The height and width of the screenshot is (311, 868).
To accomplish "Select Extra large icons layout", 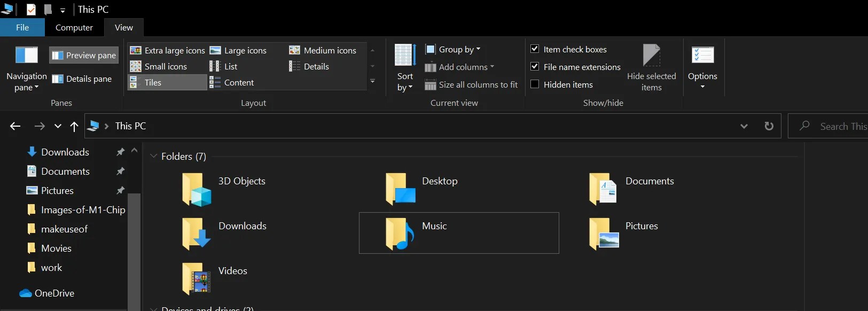I will (168, 50).
